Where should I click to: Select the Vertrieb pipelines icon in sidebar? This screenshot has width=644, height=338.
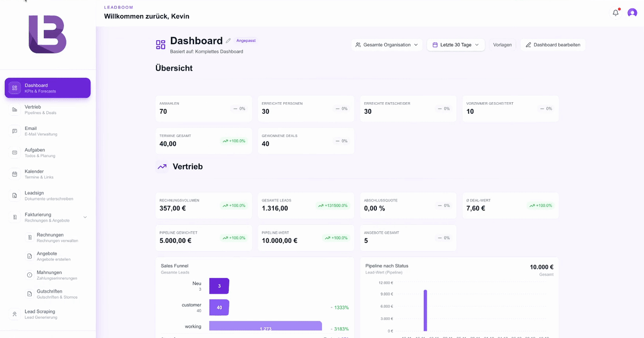(x=15, y=109)
